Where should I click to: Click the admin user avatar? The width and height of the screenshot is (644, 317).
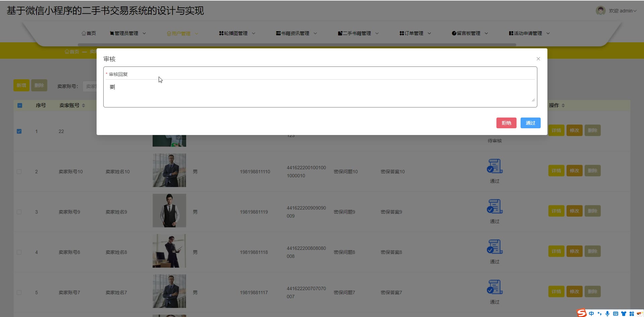pos(600,11)
